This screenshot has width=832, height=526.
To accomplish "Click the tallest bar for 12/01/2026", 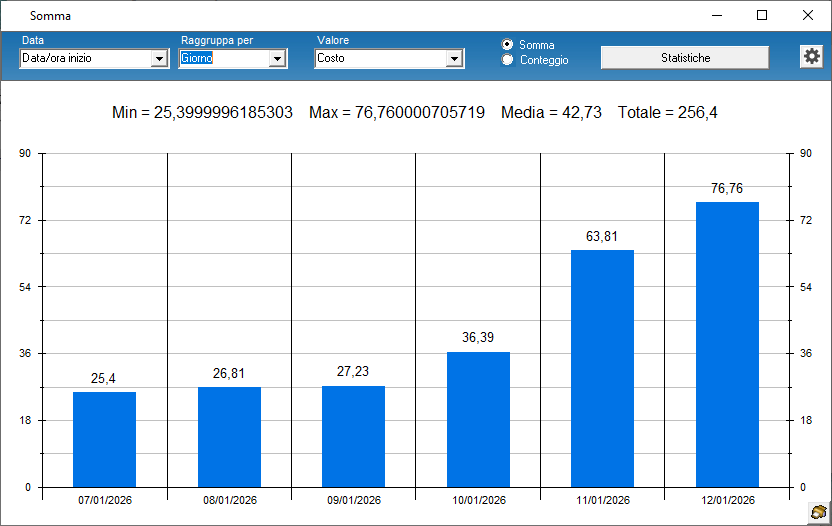I will 727,345.
